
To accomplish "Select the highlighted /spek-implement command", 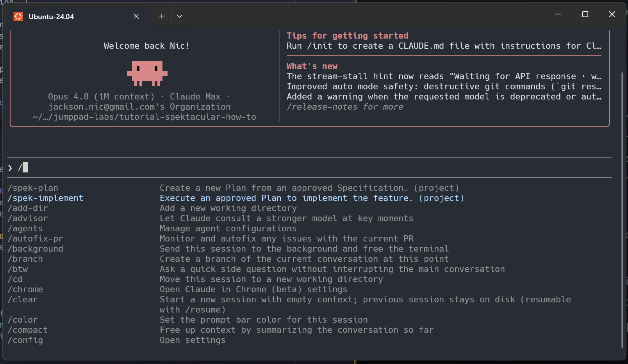I will pyautogui.click(x=45, y=198).
